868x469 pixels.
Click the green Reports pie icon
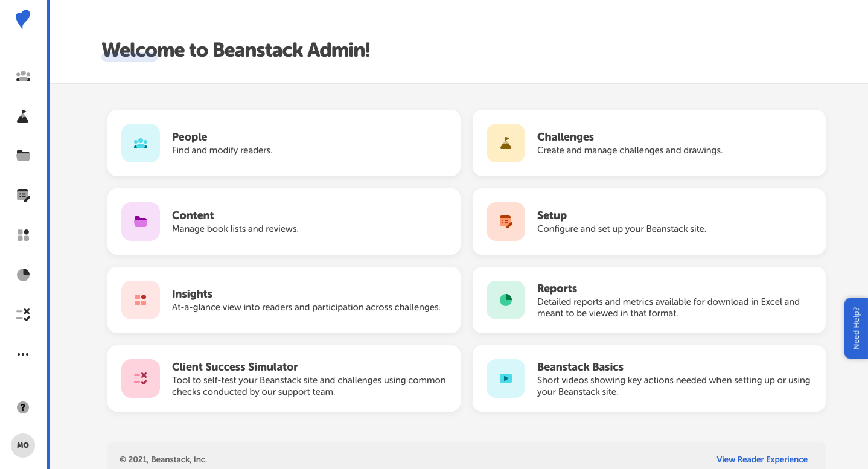tap(506, 300)
